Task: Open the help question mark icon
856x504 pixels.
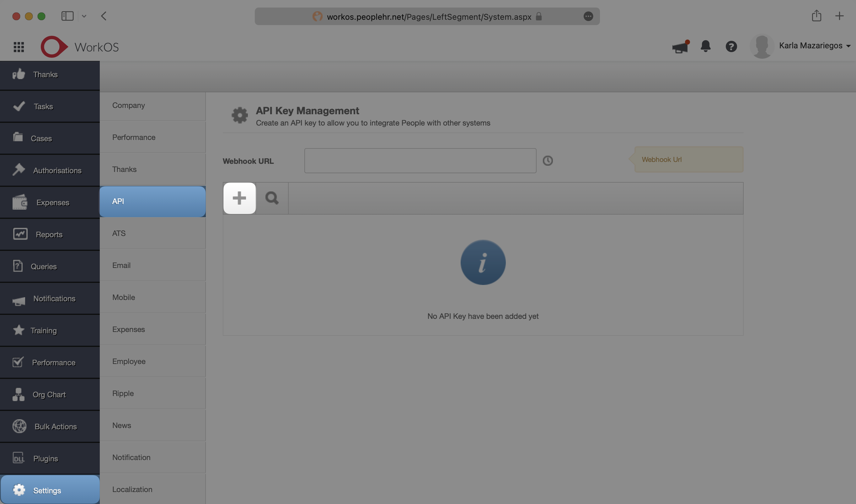Action: (x=731, y=46)
